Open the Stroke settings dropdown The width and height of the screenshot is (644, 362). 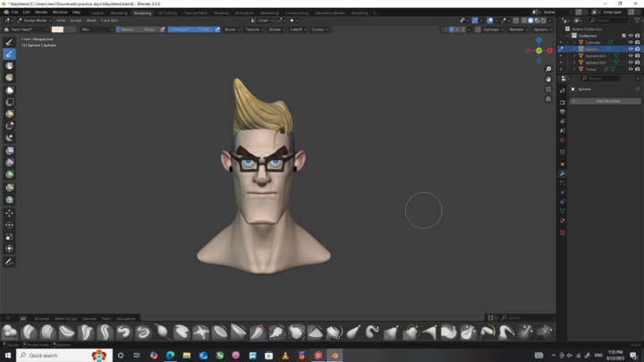pyautogui.click(x=276, y=29)
